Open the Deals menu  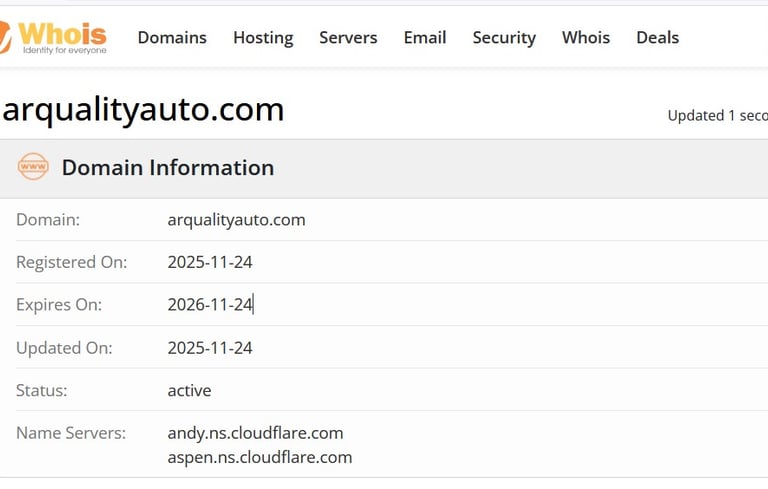657,38
